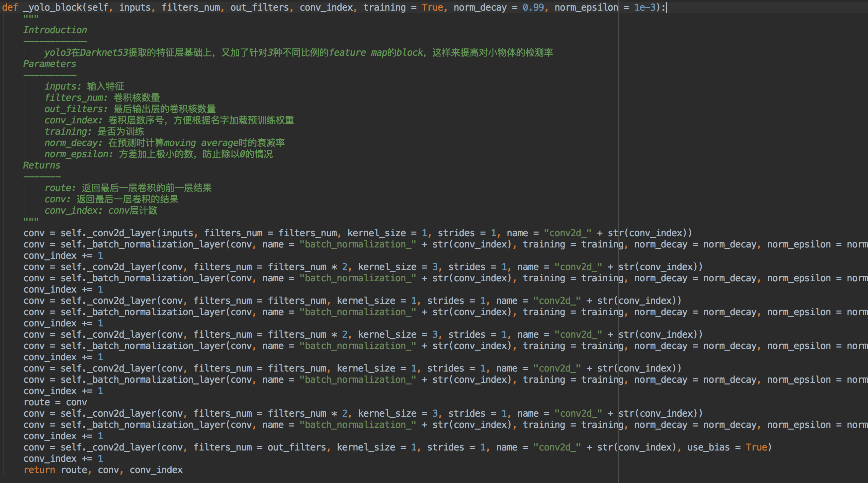Click the "Introduction" docstring heading
This screenshot has width=868, height=483.
[x=55, y=30]
